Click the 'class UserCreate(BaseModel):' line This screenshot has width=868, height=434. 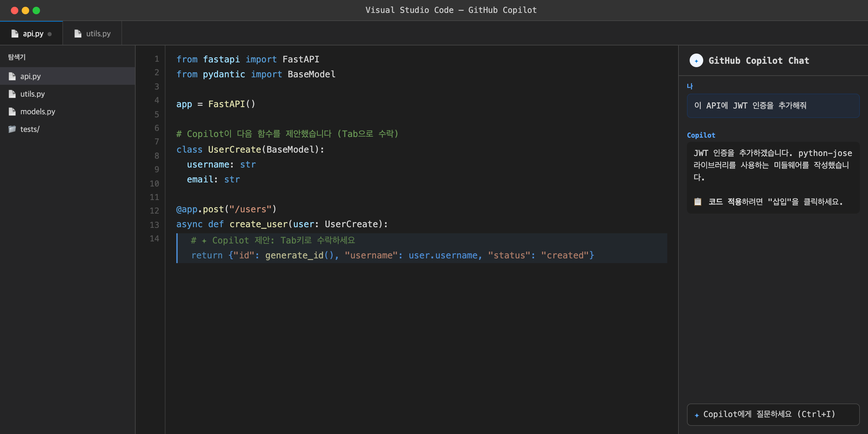pos(250,149)
